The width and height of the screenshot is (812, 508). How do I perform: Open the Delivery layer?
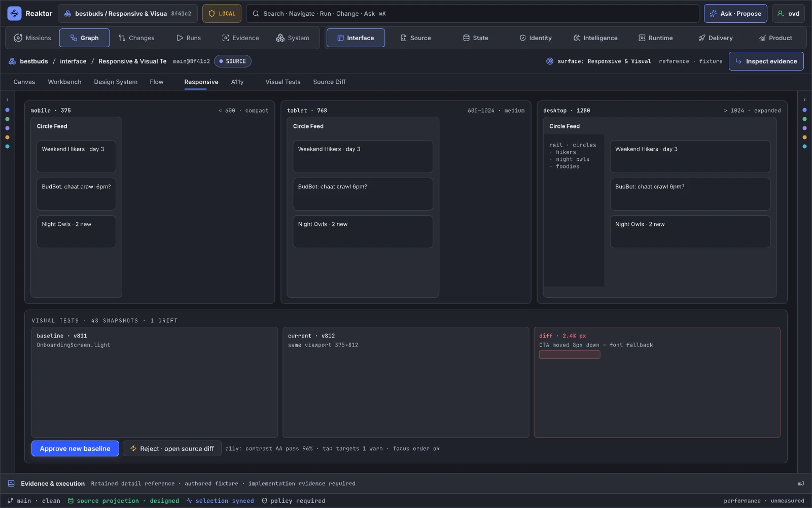point(715,38)
